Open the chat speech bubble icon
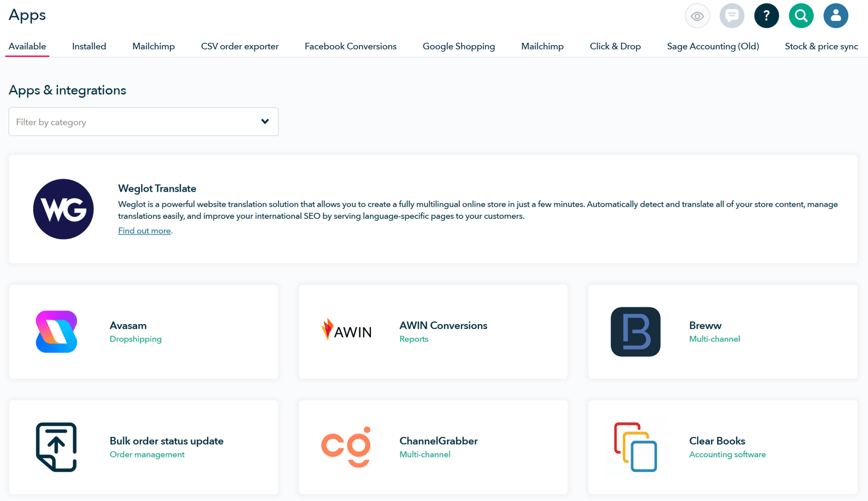 click(x=732, y=16)
